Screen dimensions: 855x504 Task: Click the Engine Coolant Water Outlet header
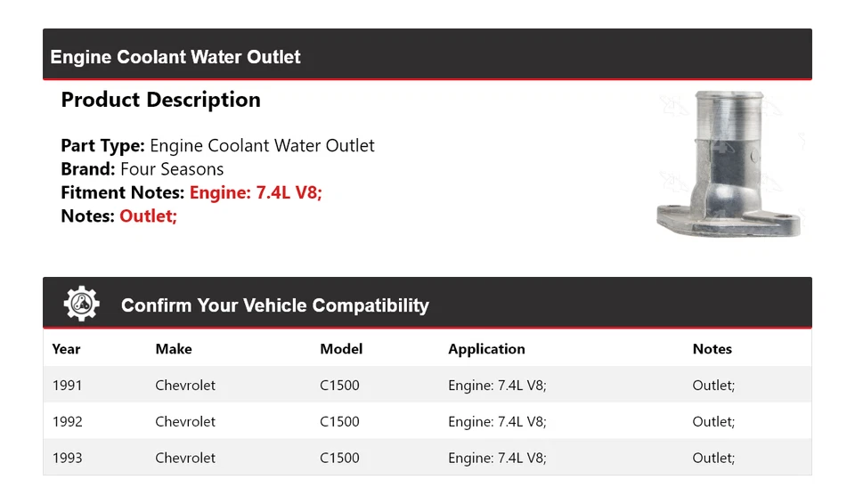coord(175,57)
